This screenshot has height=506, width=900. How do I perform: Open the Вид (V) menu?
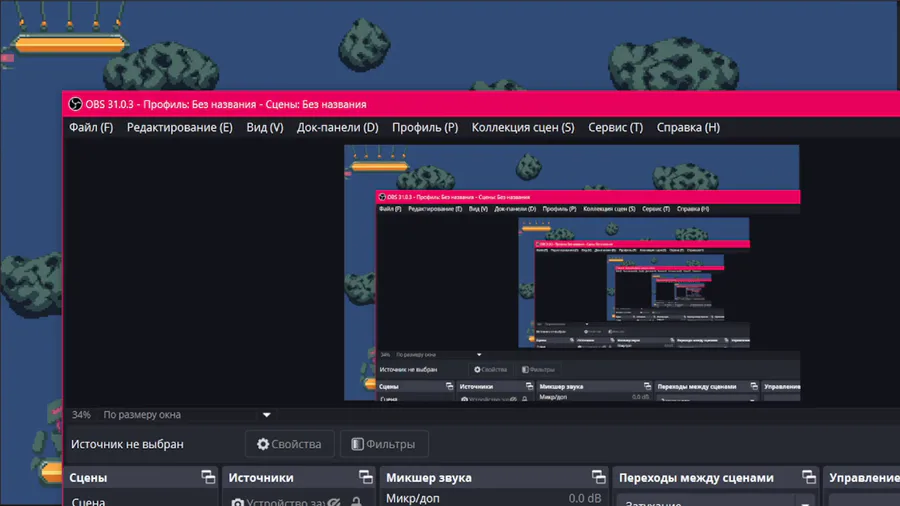pos(265,127)
